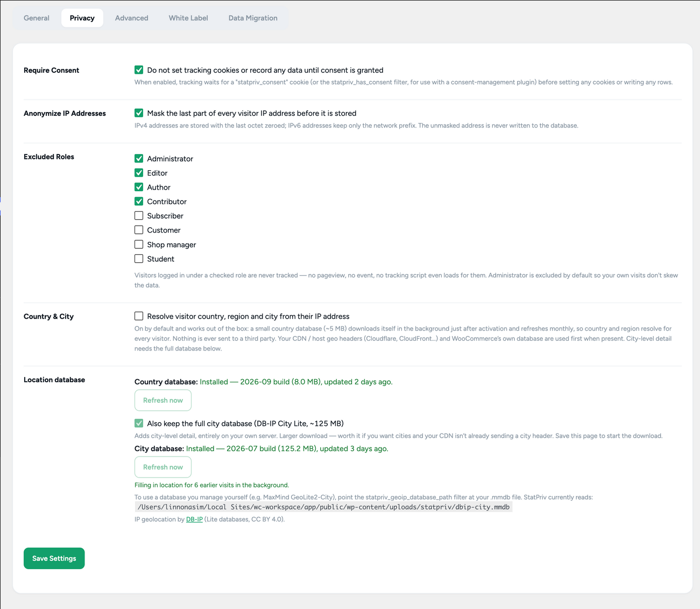
Task: Click the dbip-city.mmdb database path text
Action: (x=323, y=507)
